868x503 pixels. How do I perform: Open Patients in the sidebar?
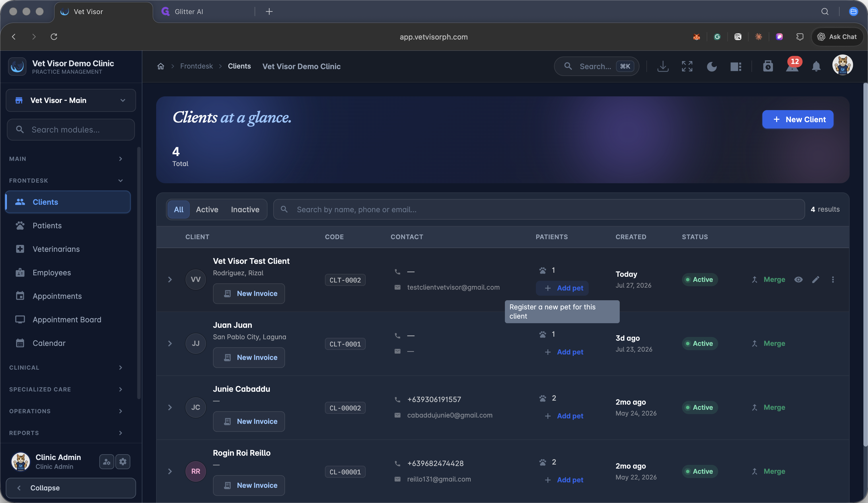(x=68, y=225)
